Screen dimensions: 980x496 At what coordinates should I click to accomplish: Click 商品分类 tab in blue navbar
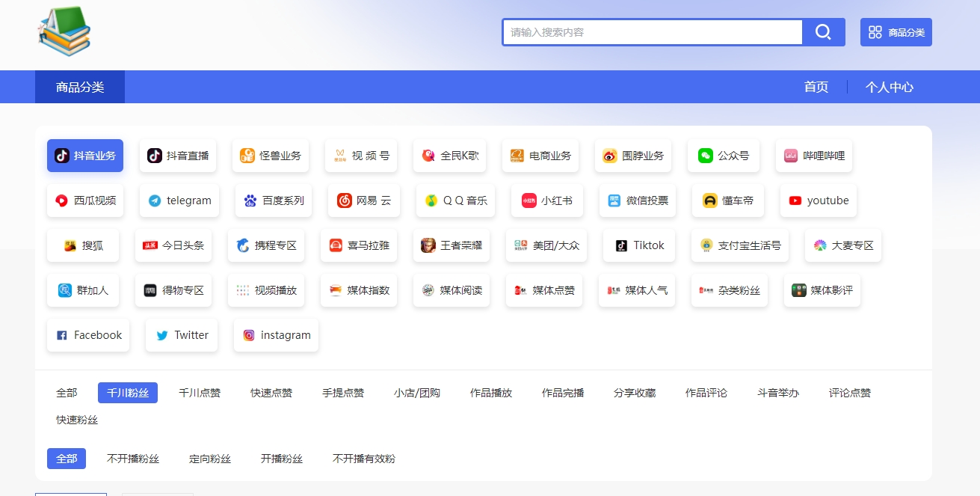[x=80, y=87]
